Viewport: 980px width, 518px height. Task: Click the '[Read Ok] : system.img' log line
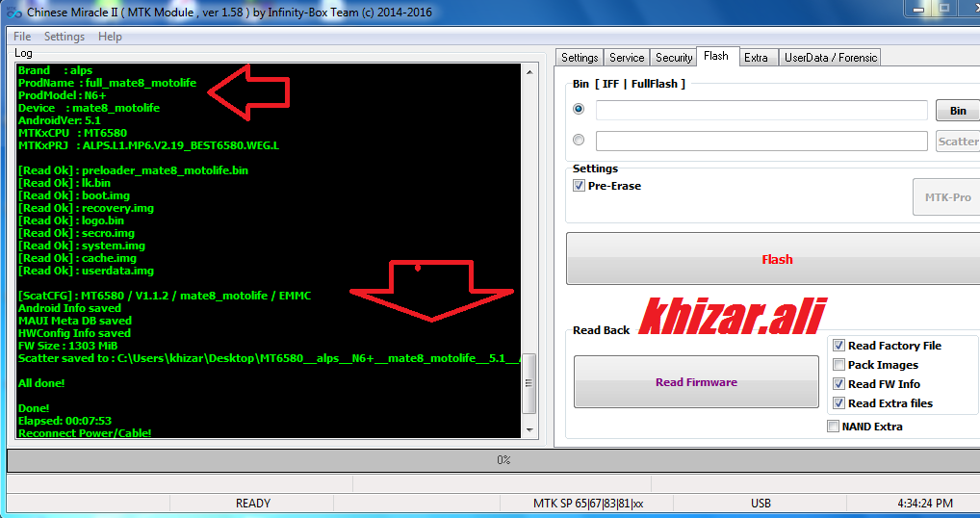[81, 246]
